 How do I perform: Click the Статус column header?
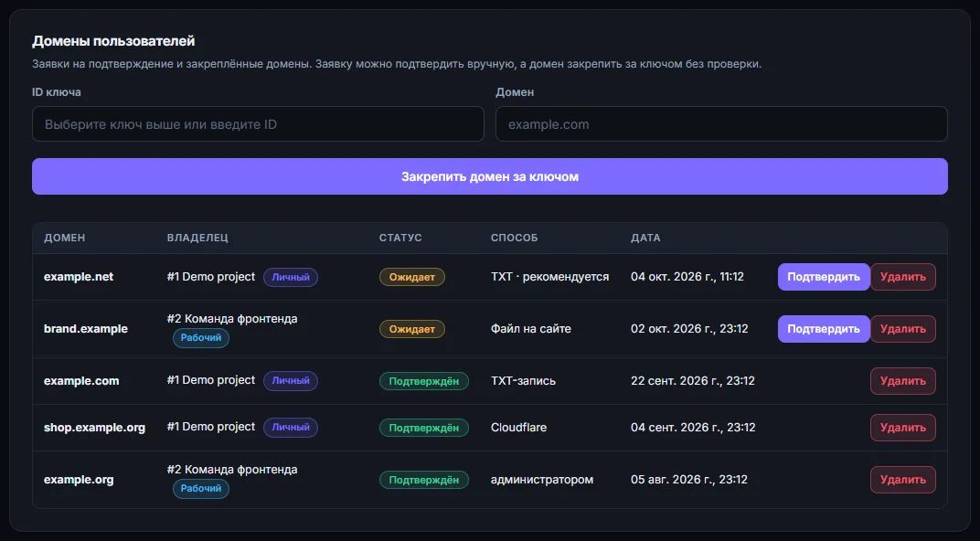(x=400, y=238)
